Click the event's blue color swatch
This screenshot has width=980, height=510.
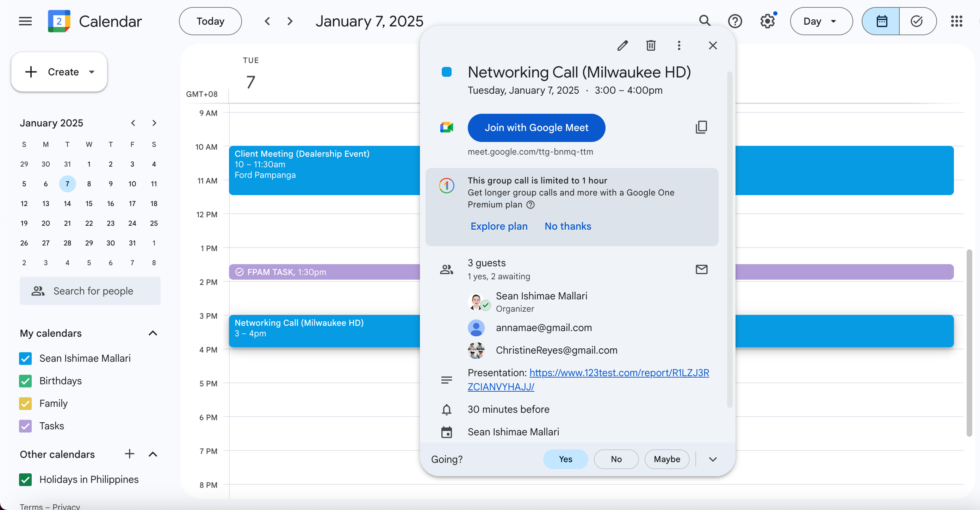447,72
